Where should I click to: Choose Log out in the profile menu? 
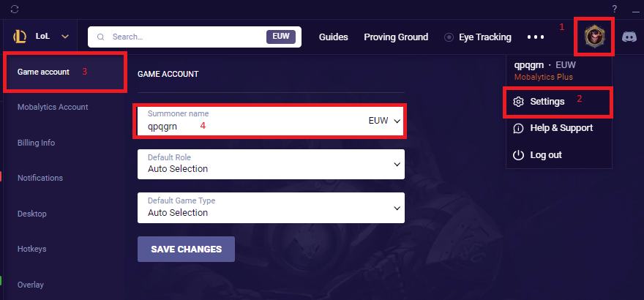(x=546, y=155)
